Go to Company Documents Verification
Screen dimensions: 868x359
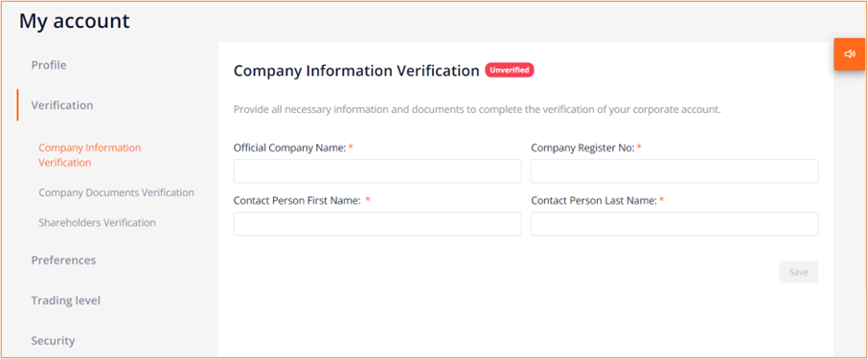tap(116, 192)
